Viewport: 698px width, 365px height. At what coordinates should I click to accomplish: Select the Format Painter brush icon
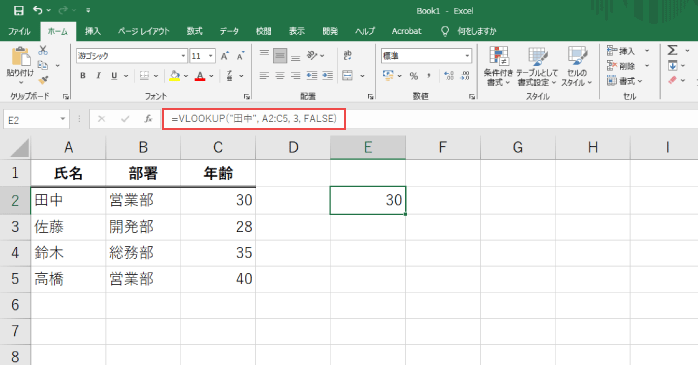(x=43, y=80)
